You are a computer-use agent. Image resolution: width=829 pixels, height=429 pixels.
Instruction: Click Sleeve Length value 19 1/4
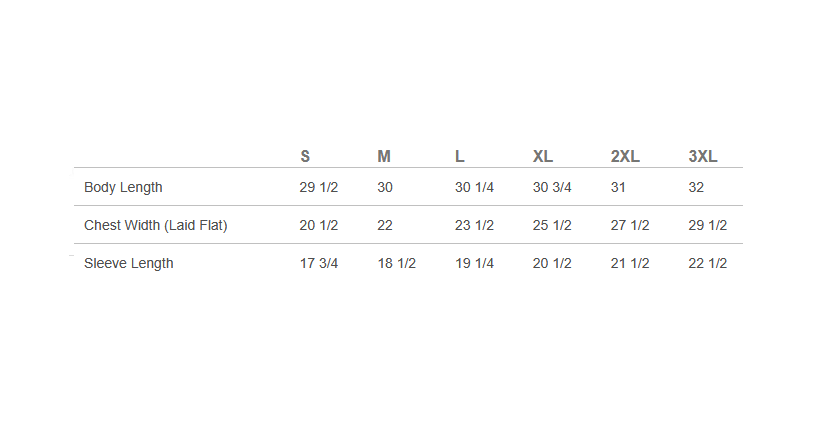point(474,263)
